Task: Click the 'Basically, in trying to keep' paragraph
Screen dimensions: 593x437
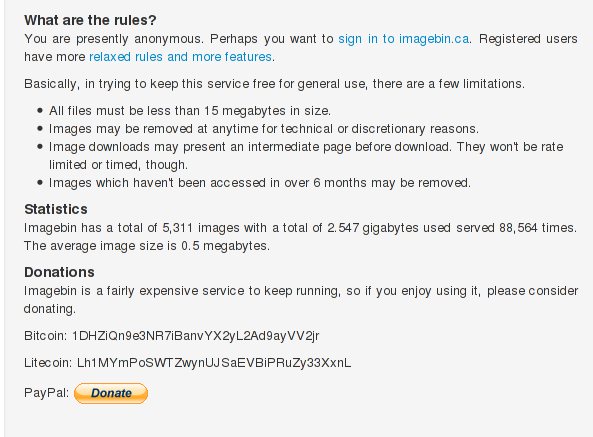Action: coord(274,84)
